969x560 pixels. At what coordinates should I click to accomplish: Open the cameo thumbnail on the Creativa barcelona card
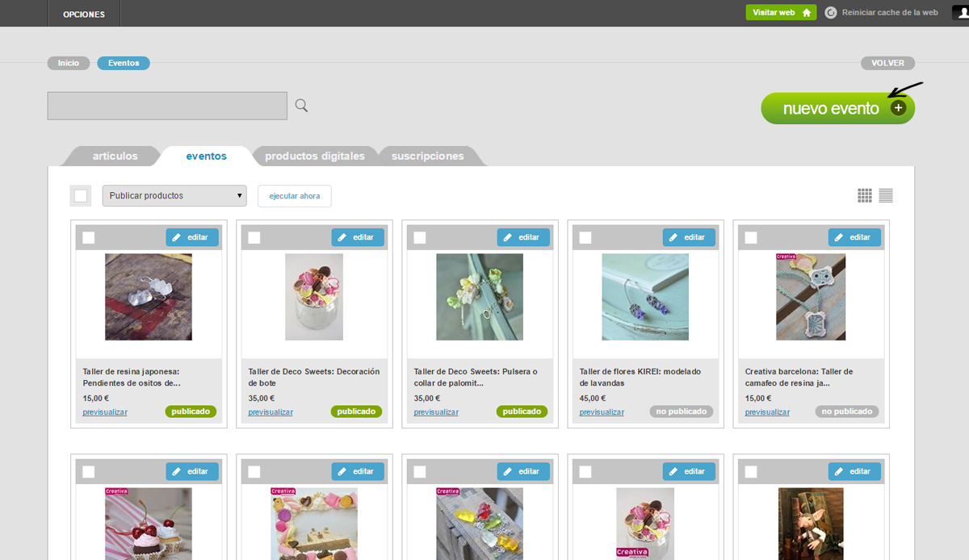click(x=811, y=297)
